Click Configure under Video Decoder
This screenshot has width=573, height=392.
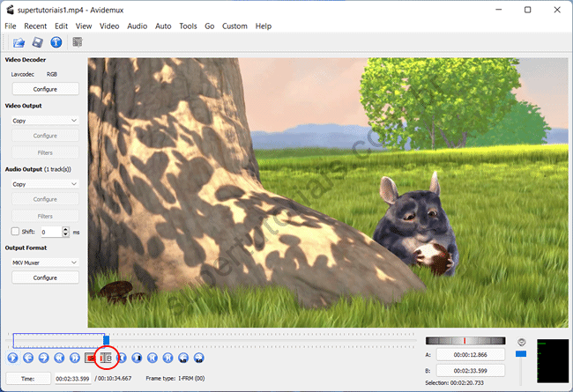[45, 89]
